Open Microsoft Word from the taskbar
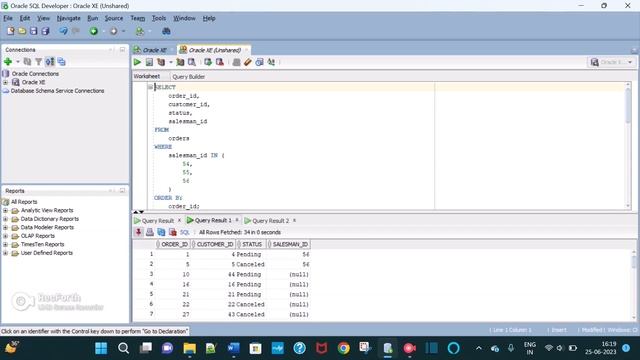The image size is (640, 360). coord(233,348)
